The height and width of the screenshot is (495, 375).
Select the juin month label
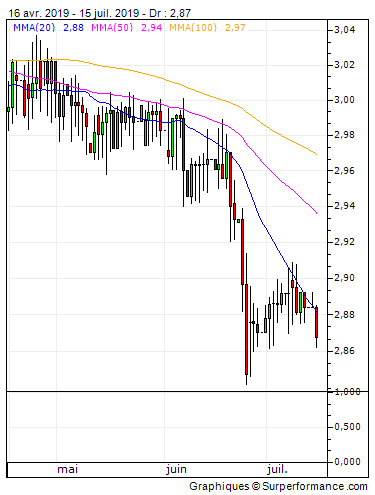176,469
